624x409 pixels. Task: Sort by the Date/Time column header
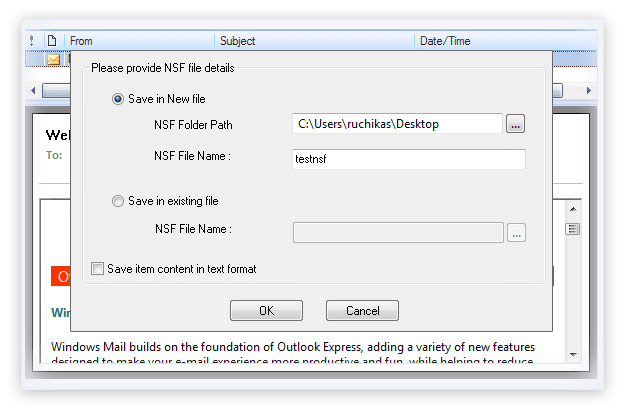[x=505, y=41]
